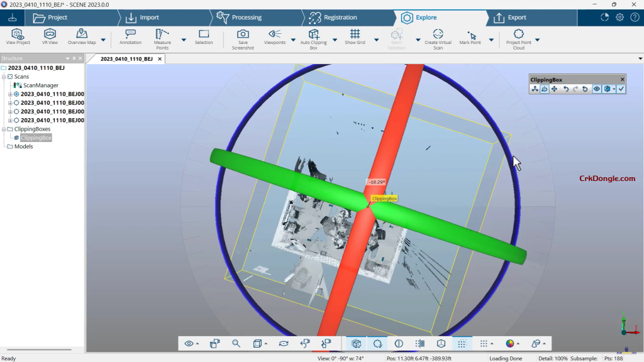Expand the first scan tree node
644x362 pixels.
click(10, 94)
